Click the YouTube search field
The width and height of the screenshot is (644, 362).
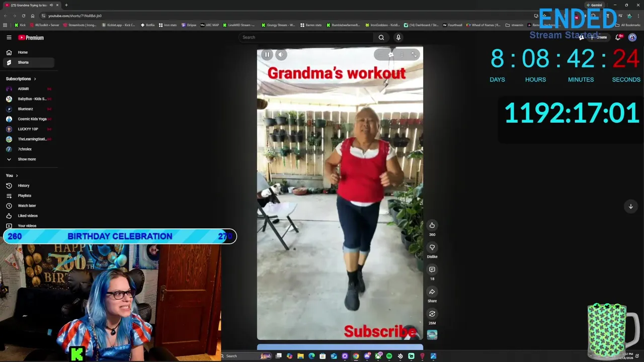tap(306, 37)
